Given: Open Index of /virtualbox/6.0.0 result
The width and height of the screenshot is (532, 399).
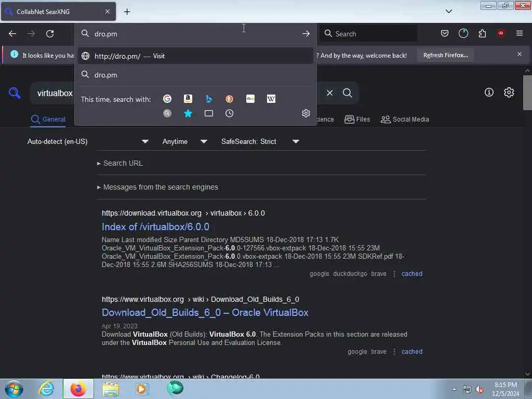Looking at the screenshot, I should coord(155,227).
